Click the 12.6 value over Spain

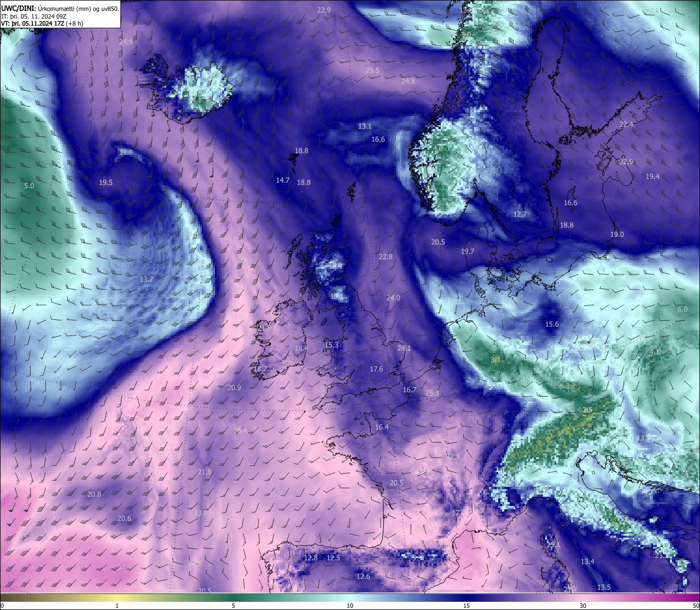tap(363, 576)
